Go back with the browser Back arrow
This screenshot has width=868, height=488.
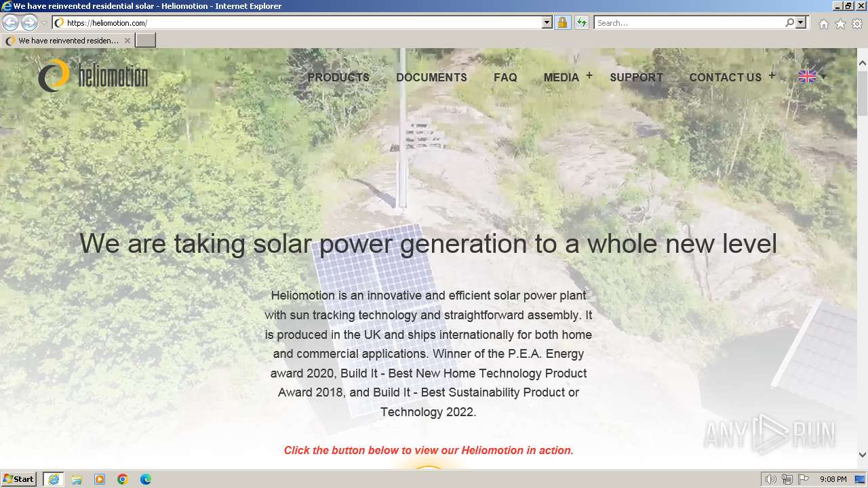coord(10,23)
